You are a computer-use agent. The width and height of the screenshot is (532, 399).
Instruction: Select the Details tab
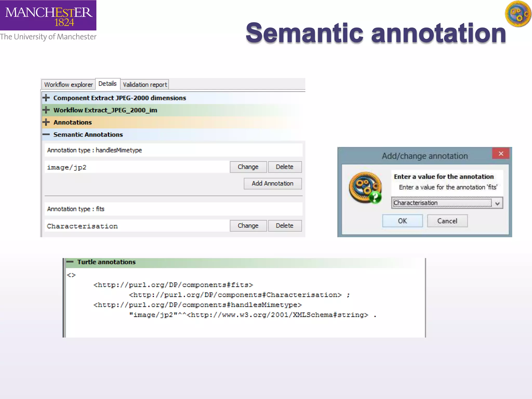click(107, 84)
